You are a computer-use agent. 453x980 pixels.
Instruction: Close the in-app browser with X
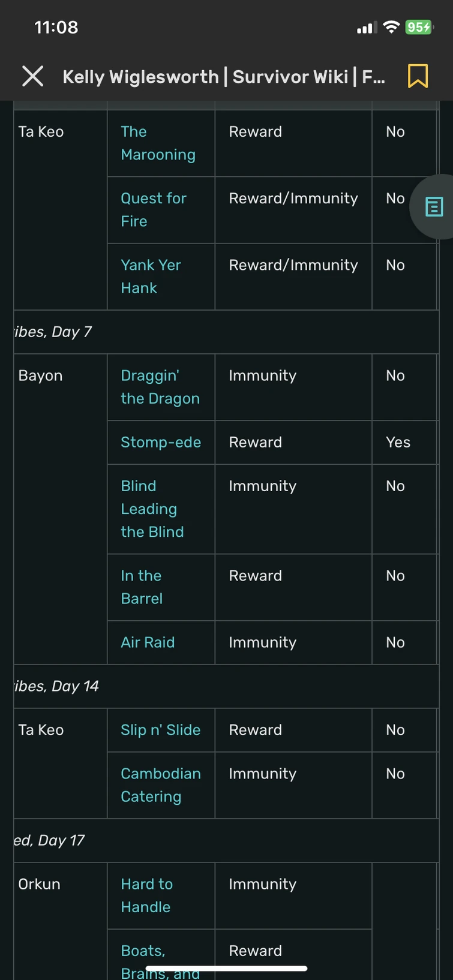[x=33, y=76]
